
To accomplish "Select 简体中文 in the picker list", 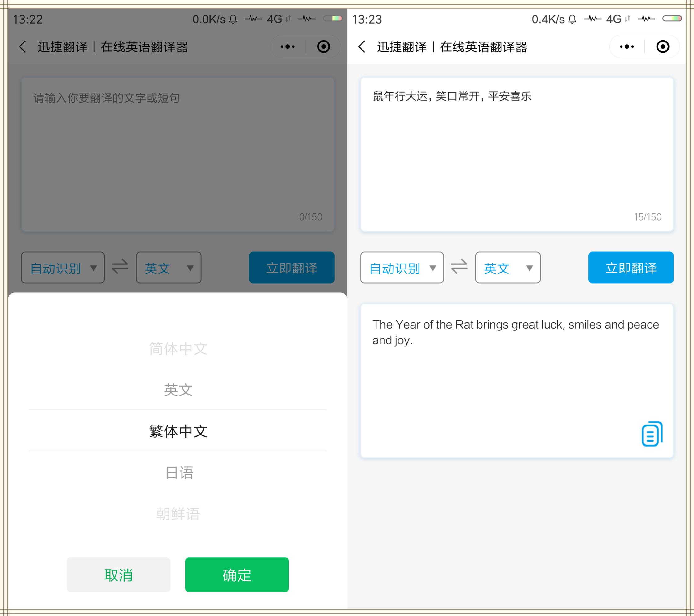I will tap(178, 348).
